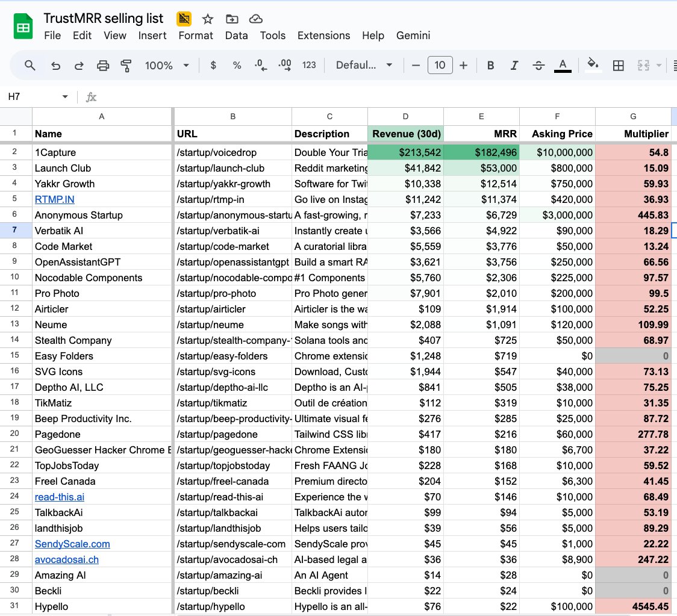Image resolution: width=677 pixels, height=616 pixels.
Task: Open the fill color picker
Action: tap(593, 65)
